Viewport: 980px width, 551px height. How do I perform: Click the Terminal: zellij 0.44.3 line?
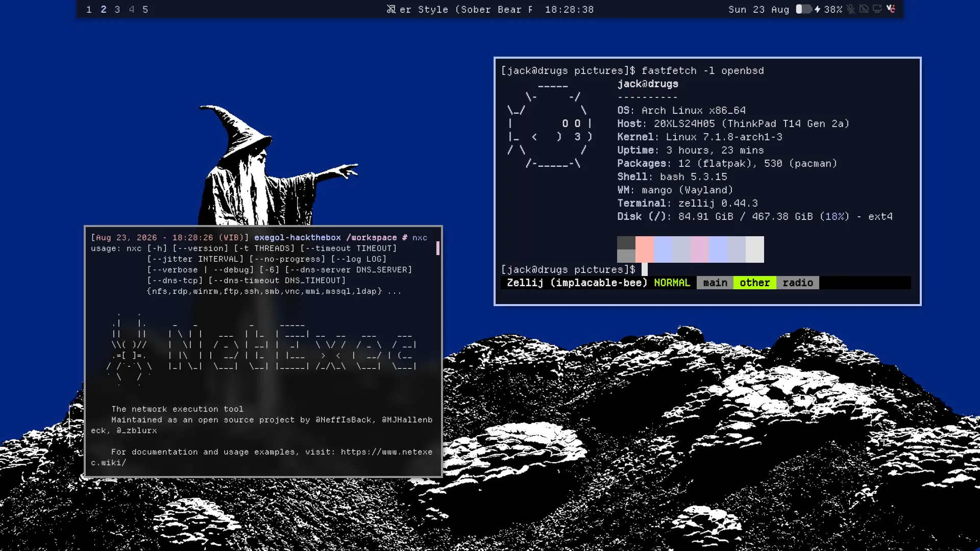click(x=688, y=203)
